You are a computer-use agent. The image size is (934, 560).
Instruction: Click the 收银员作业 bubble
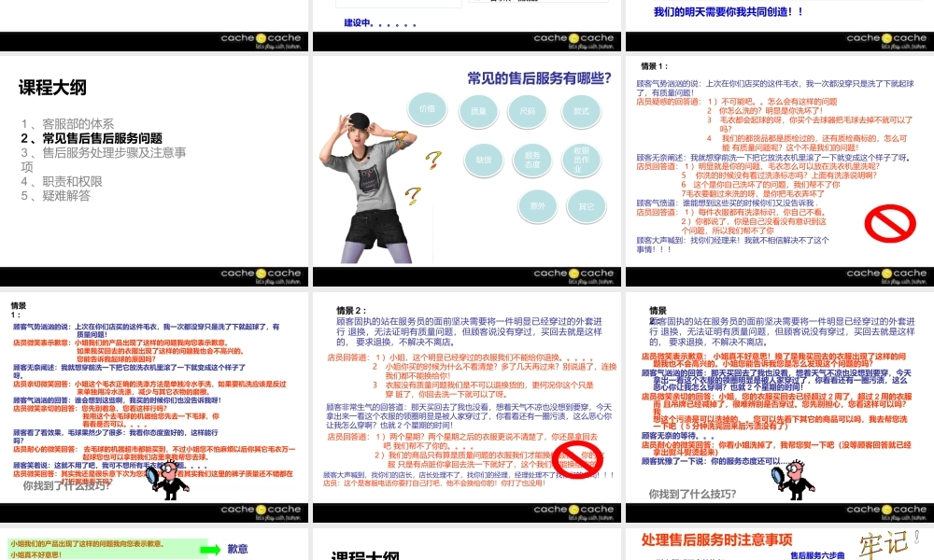click(x=581, y=160)
